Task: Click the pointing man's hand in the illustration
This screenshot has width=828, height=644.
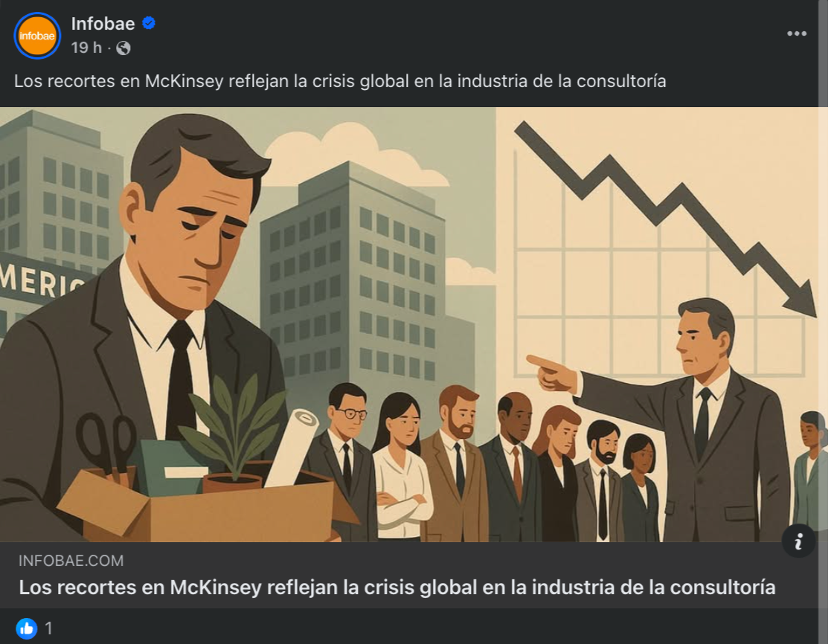Action: coord(552,372)
